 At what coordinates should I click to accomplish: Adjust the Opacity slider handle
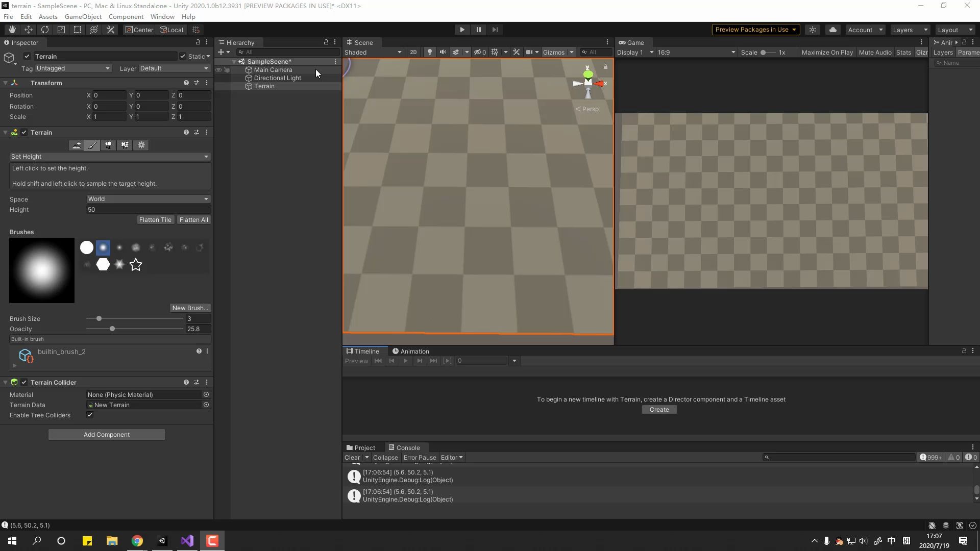(112, 329)
